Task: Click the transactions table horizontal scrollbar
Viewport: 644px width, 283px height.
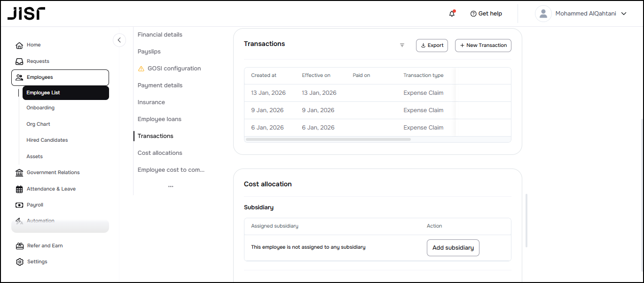Action: 328,139
